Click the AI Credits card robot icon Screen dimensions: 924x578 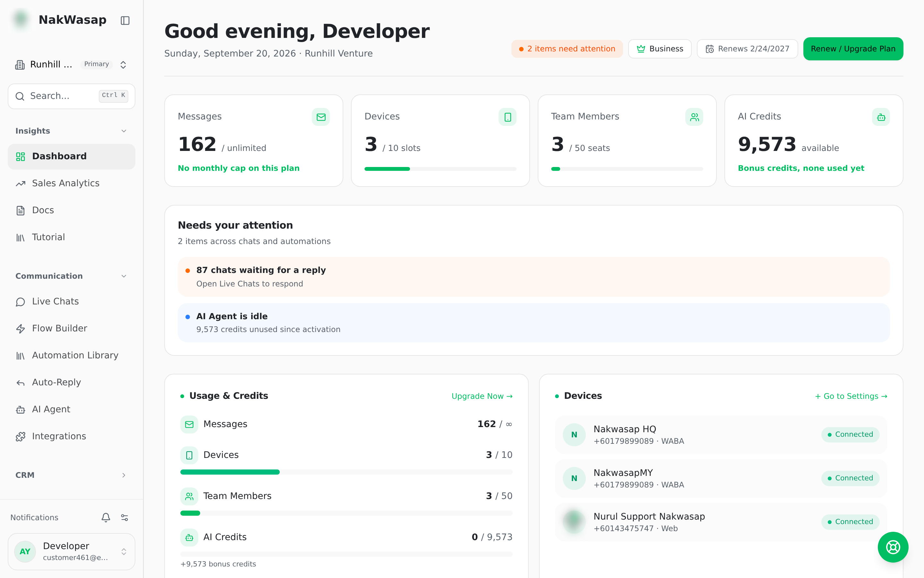pyautogui.click(x=881, y=117)
